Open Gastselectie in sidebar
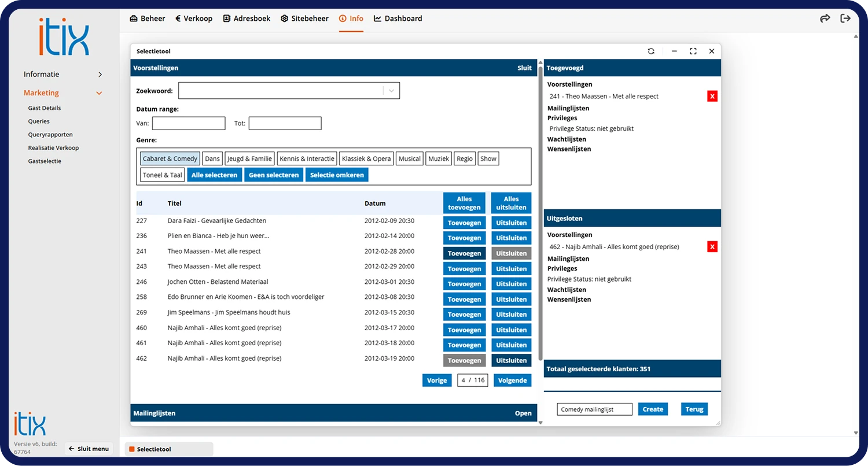 coord(45,161)
